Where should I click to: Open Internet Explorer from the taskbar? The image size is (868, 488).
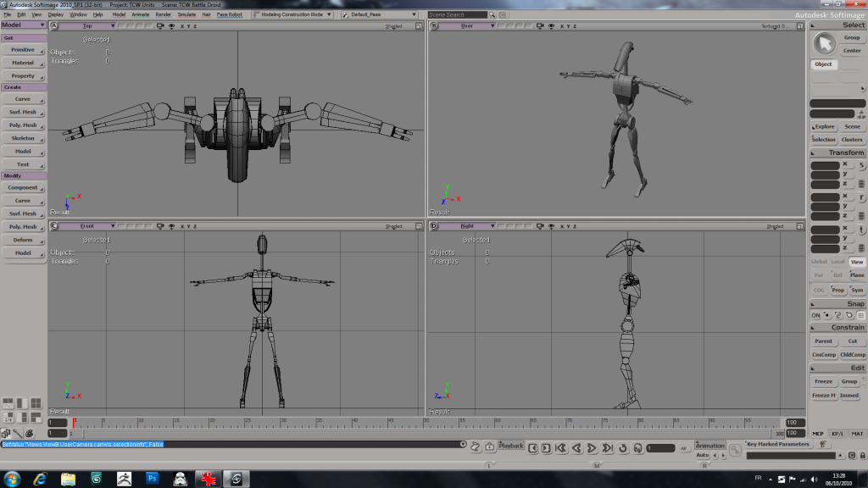click(x=40, y=479)
